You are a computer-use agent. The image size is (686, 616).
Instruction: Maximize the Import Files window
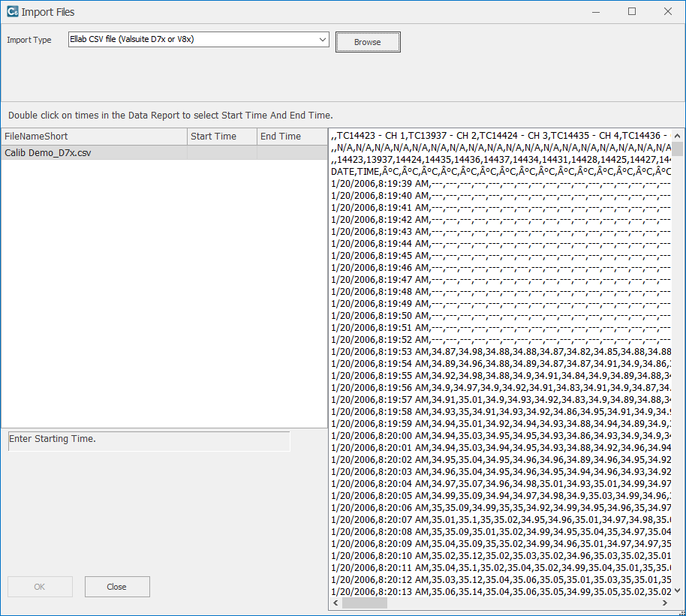tap(632, 12)
